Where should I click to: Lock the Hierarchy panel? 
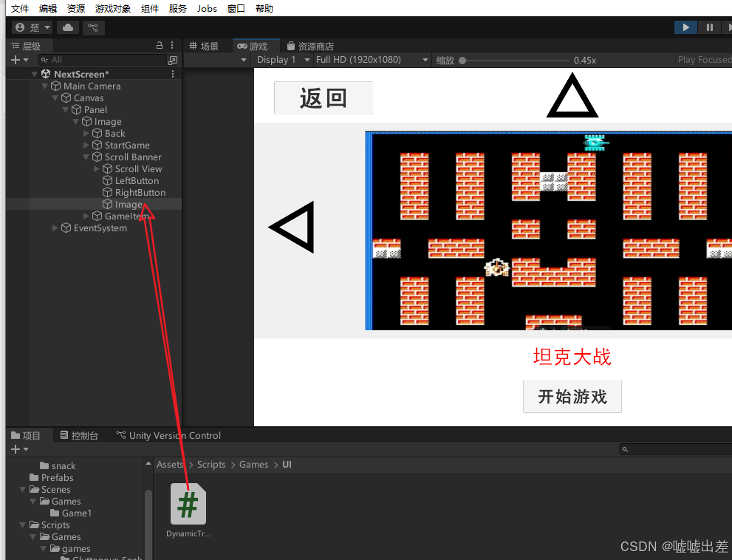[160, 45]
